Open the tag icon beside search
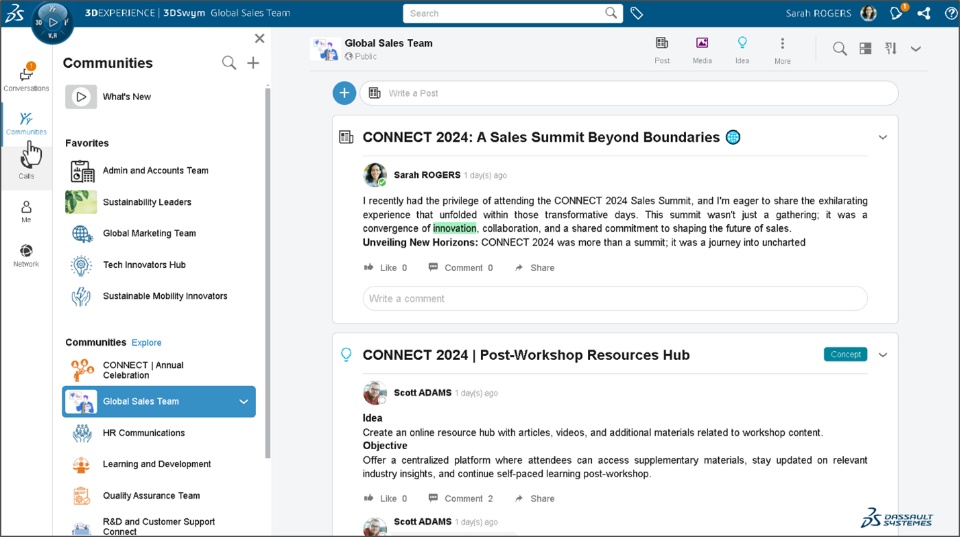Viewport: 960px width, 537px height. click(x=637, y=13)
